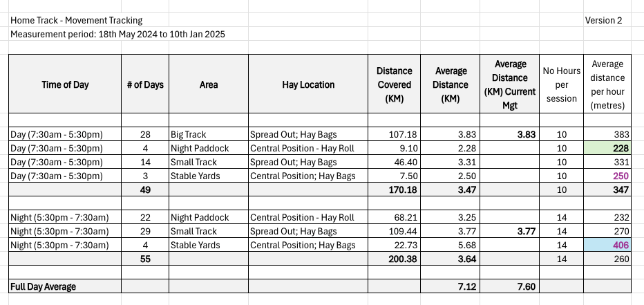The height and width of the screenshot is (305, 644).
Task: Click the 331 metres per hour cell
Action: (x=607, y=162)
